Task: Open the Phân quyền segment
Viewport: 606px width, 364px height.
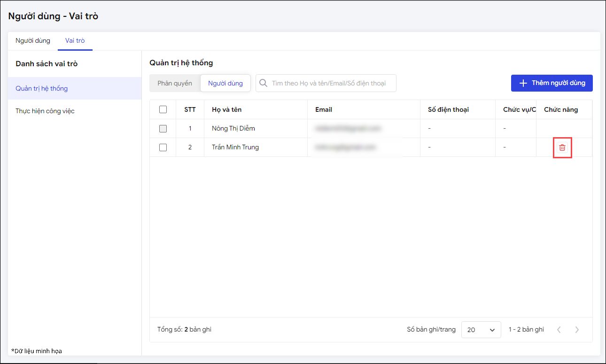Action: 175,83
